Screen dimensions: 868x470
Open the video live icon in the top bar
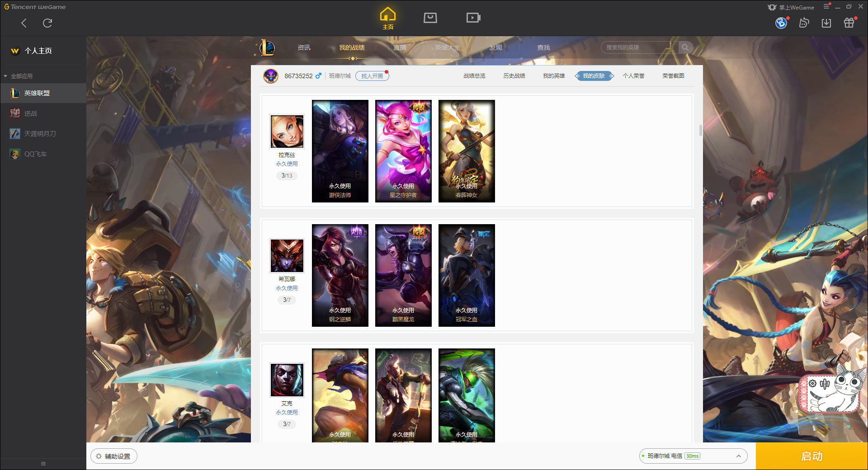point(473,18)
